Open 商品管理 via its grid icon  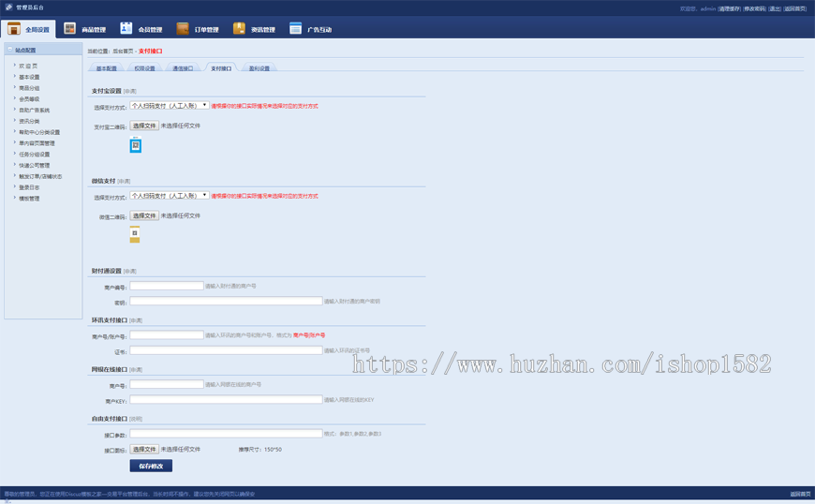69,29
